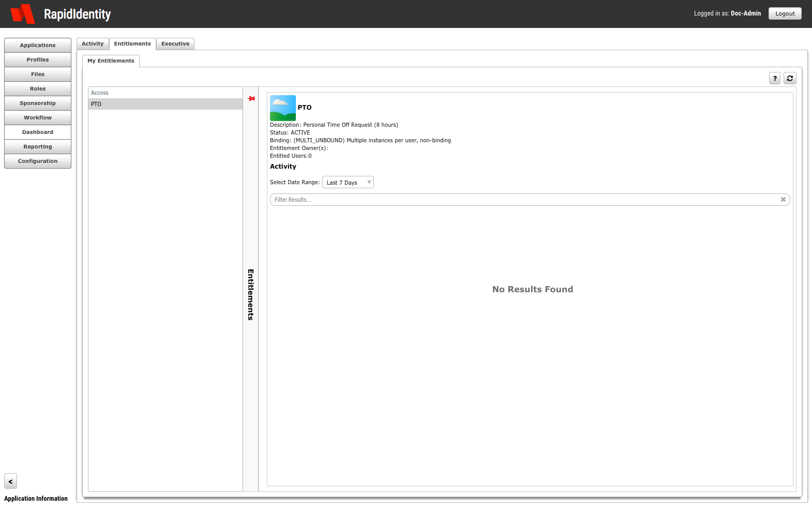
Task: Click the Logout button
Action: pyautogui.click(x=785, y=14)
